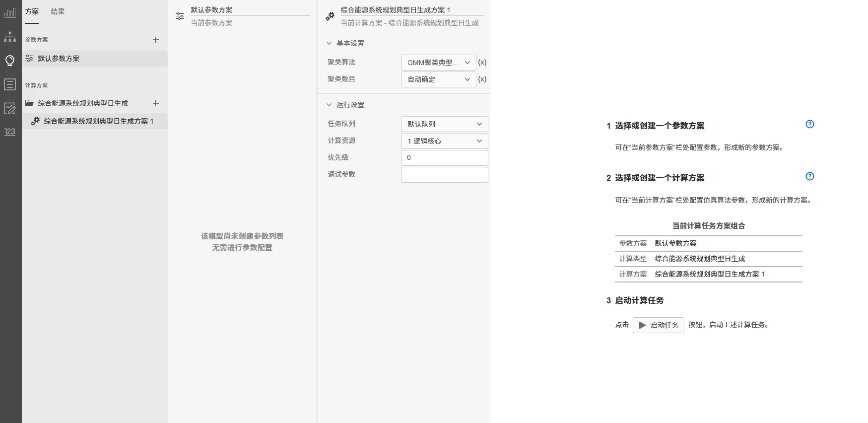The height and width of the screenshot is (423, 868).
Task: Select the lightbulb sidebar icon
Action: pyautogui.click(x=10, y=61)
